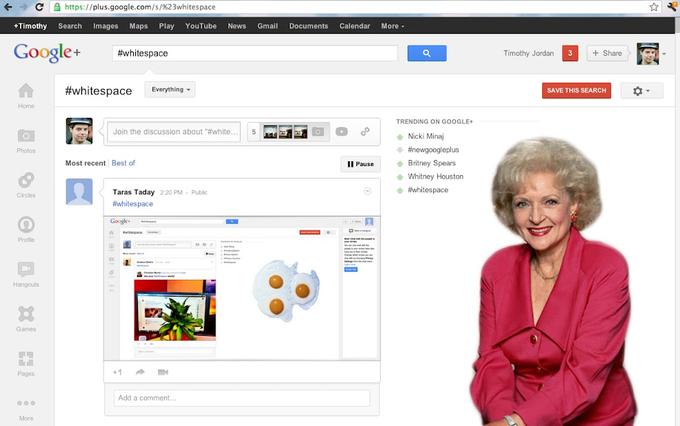Expand the More menu in top bar
The image size is (680, 426).
(x=392, y=26)
